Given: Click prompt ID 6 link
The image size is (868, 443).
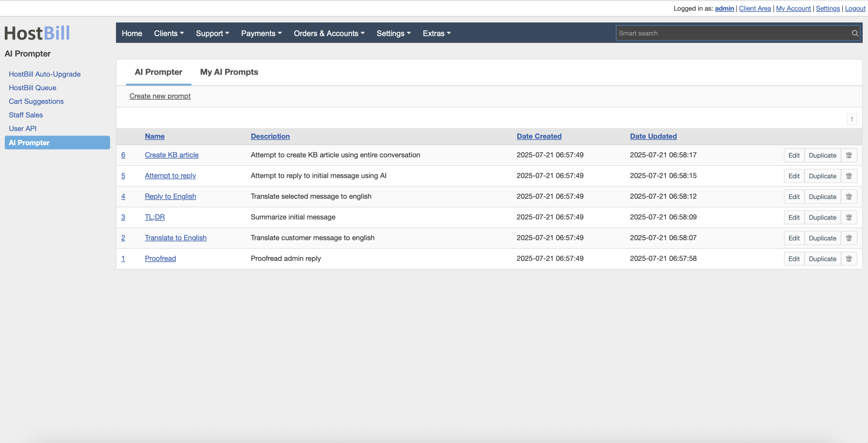Looking at the screenshot, I should (123, 155).
